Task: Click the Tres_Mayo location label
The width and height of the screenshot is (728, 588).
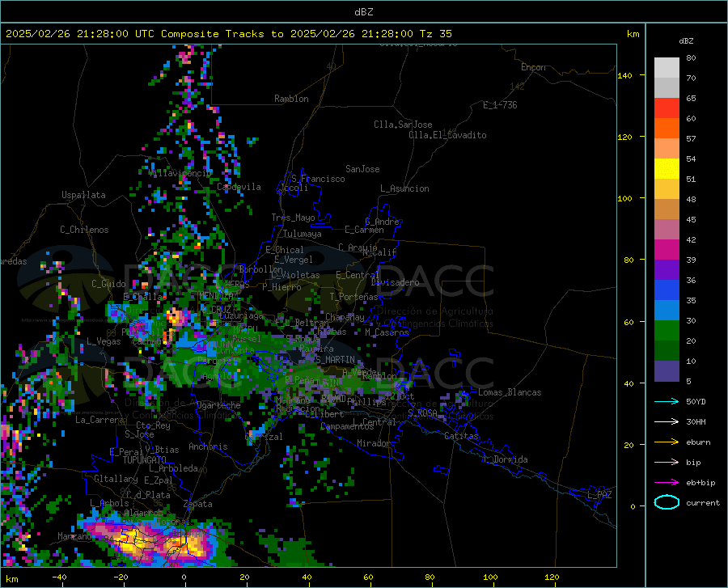Action: tap(294, 218)
